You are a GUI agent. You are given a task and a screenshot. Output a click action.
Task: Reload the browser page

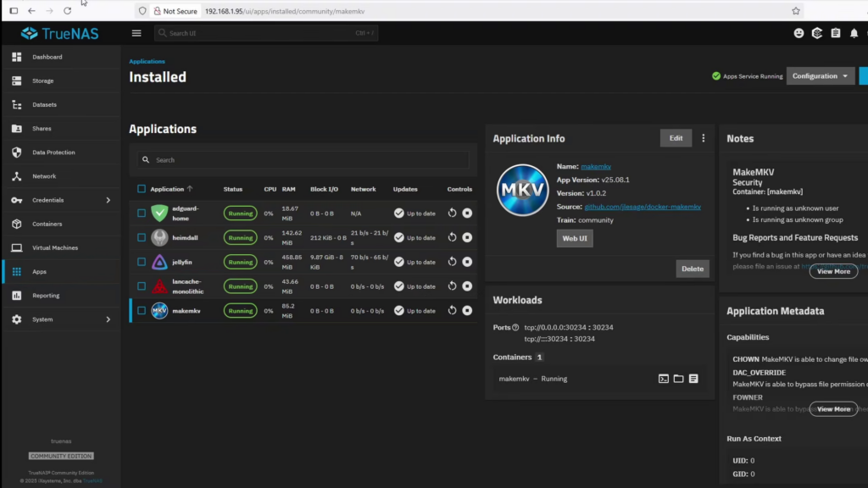[67, 11]
